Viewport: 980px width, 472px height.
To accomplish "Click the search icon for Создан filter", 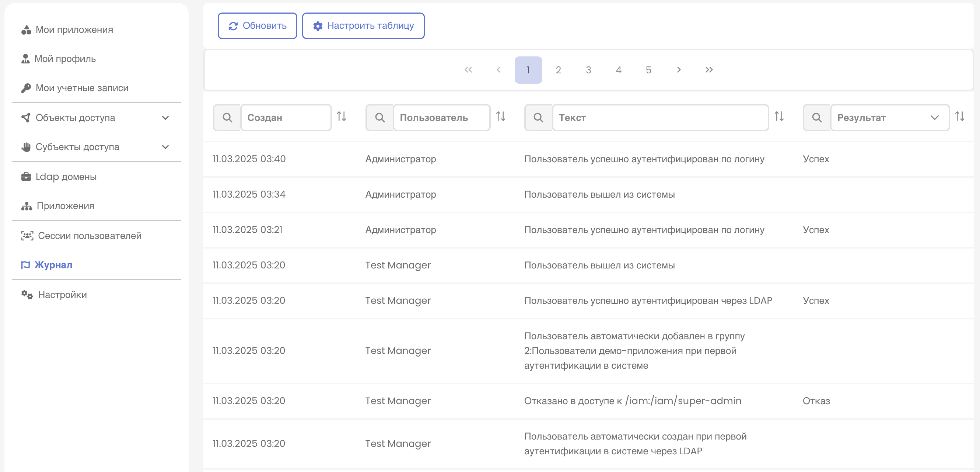I will tap(227, 118).
